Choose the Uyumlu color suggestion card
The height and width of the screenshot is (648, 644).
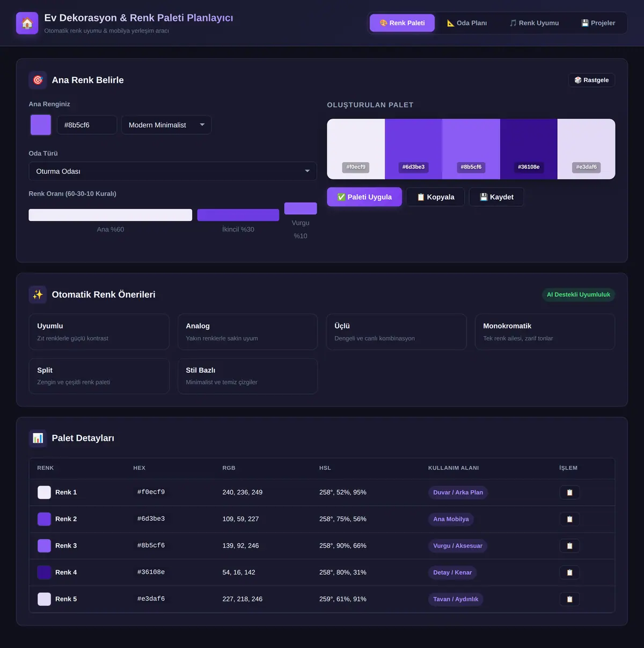[99, 332]
